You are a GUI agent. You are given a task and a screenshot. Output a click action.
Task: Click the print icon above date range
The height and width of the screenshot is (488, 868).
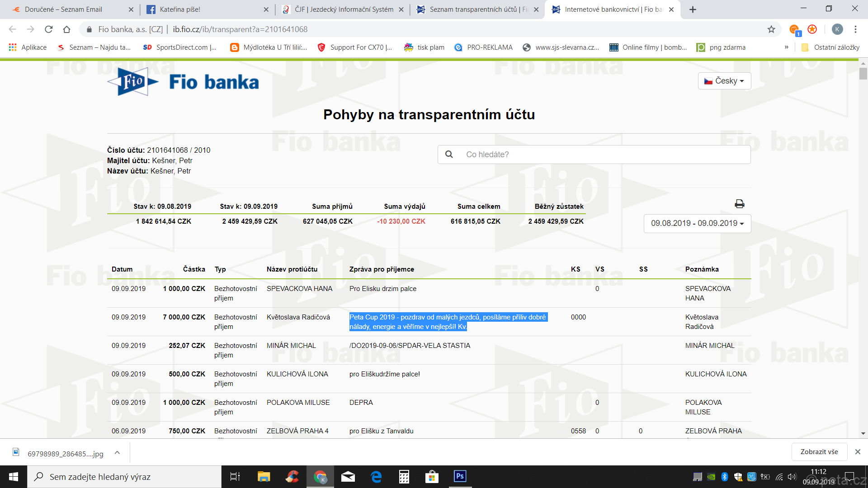pyautogui.click(x=739, y=204)
